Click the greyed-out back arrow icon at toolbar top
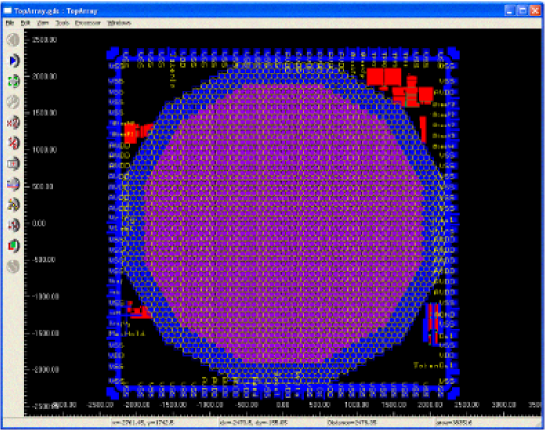 point(13,40)
